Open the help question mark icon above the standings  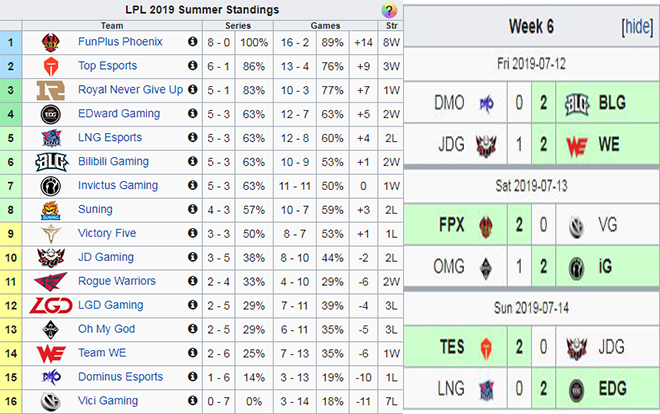[x=388, y=9]
